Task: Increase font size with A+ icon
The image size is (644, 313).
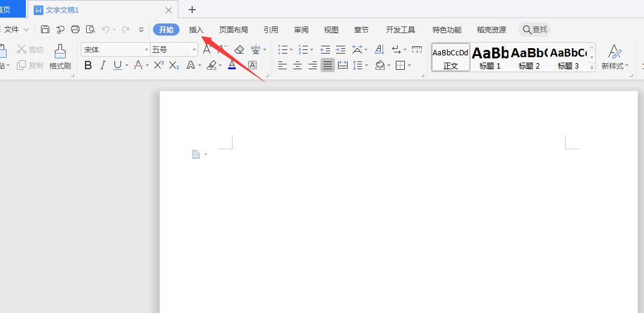Action: 207,49
